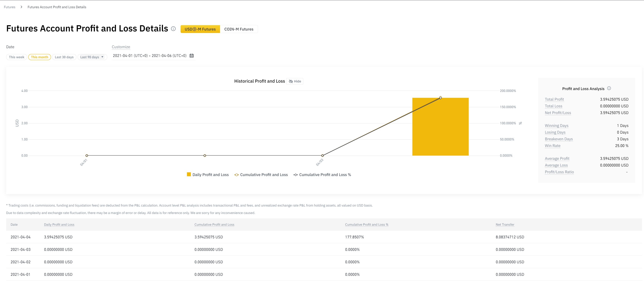Click the yellow daily profit bar
The image size is (644, 286).
pos(440,127)
